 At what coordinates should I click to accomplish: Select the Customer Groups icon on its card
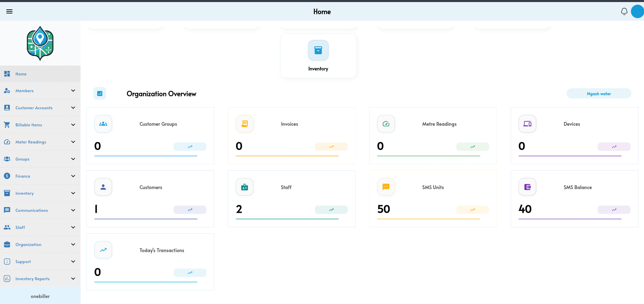pyautogui.click(x=103, y=124)
